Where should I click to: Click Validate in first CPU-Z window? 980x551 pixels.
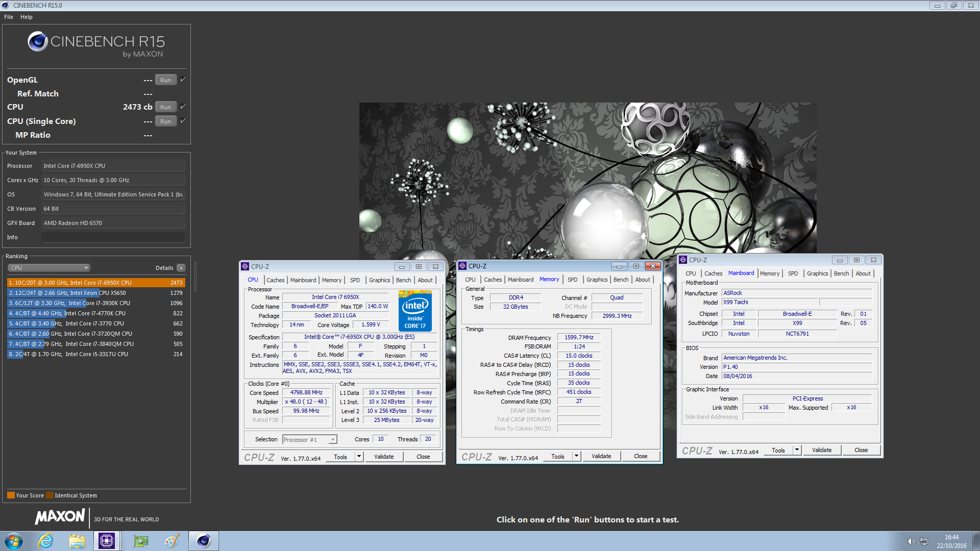click(x=384, y=457)
